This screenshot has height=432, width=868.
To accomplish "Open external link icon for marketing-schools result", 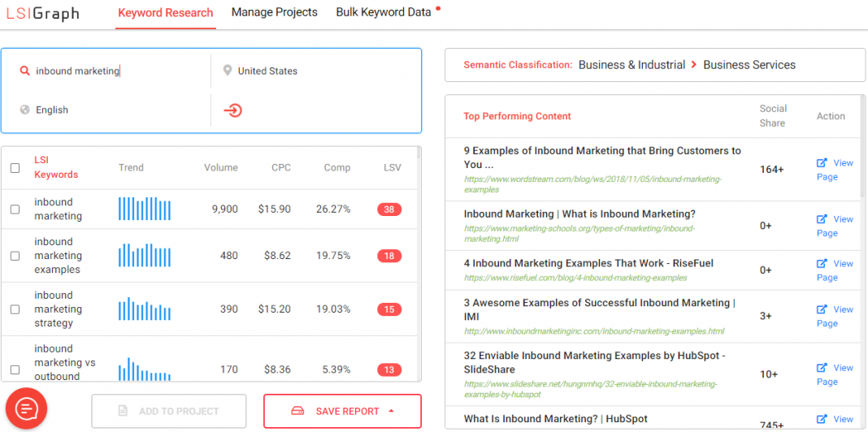I will click(822, 219).
